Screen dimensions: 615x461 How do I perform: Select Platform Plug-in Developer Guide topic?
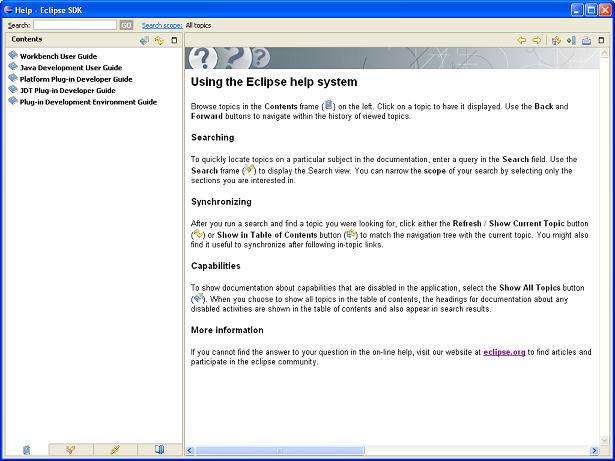(x=76, y=79)
